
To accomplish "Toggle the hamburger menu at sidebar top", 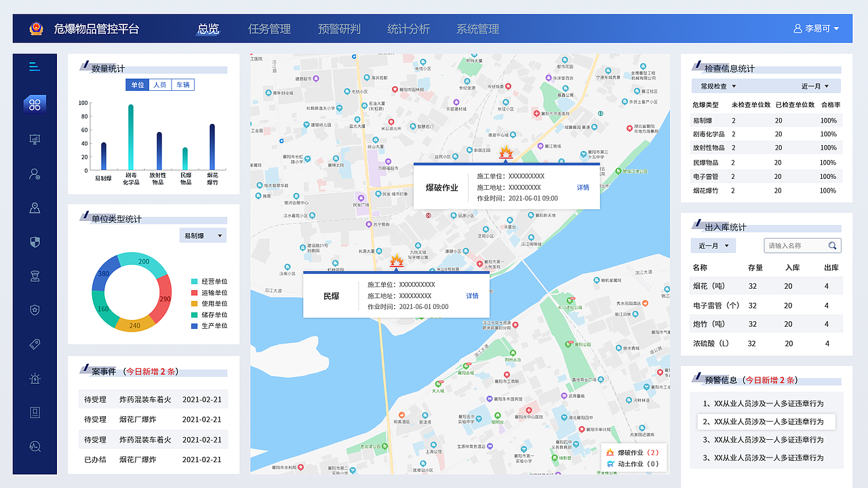I will click(x=35, y=67).
